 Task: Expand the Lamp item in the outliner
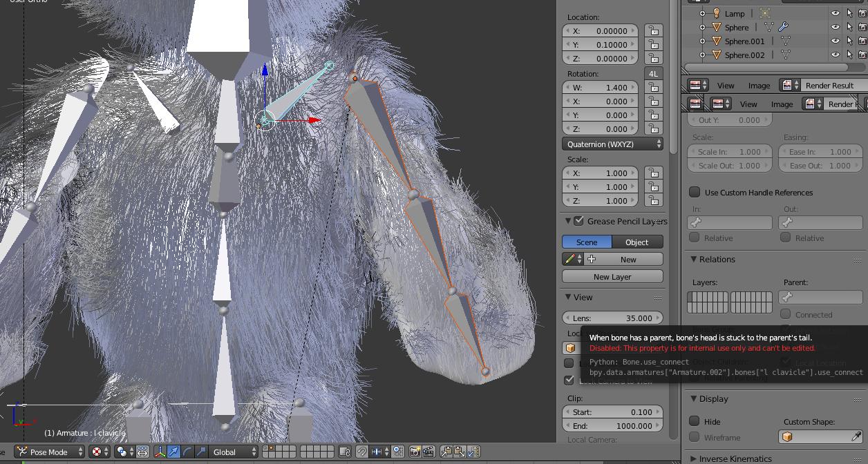[x=703, y=13]
